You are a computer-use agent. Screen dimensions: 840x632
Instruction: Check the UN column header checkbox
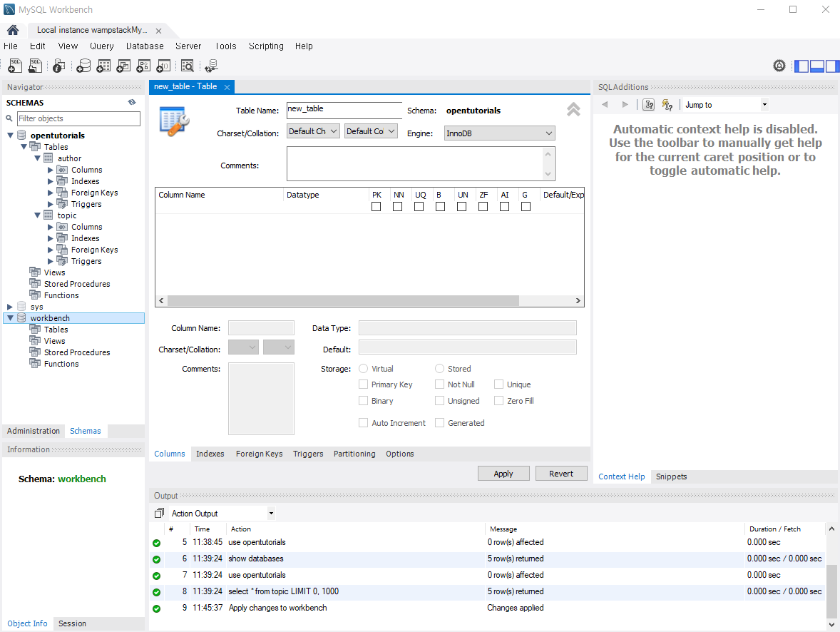click(x=462, y=206)
